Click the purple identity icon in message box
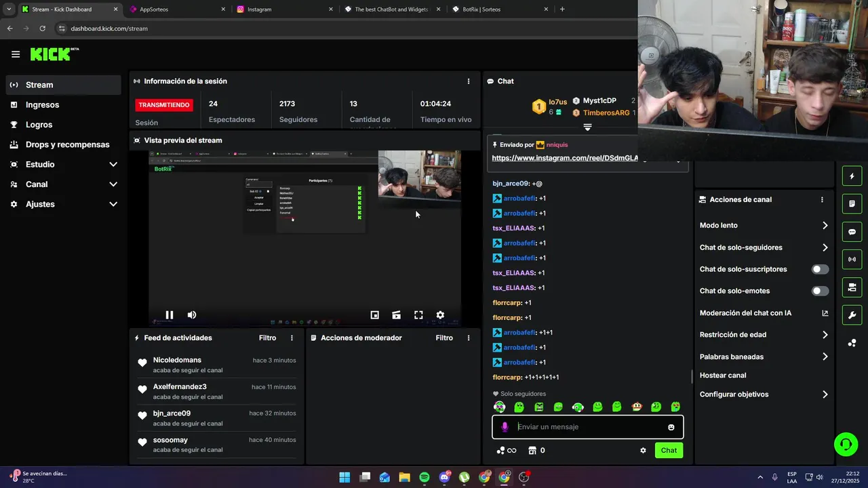 click(x=505, y=427)
